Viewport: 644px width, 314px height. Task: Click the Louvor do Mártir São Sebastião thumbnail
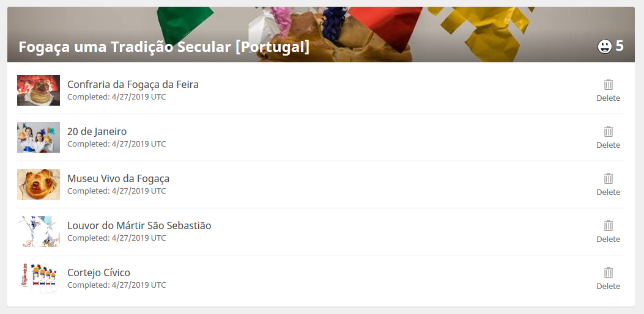click(39, 232)
